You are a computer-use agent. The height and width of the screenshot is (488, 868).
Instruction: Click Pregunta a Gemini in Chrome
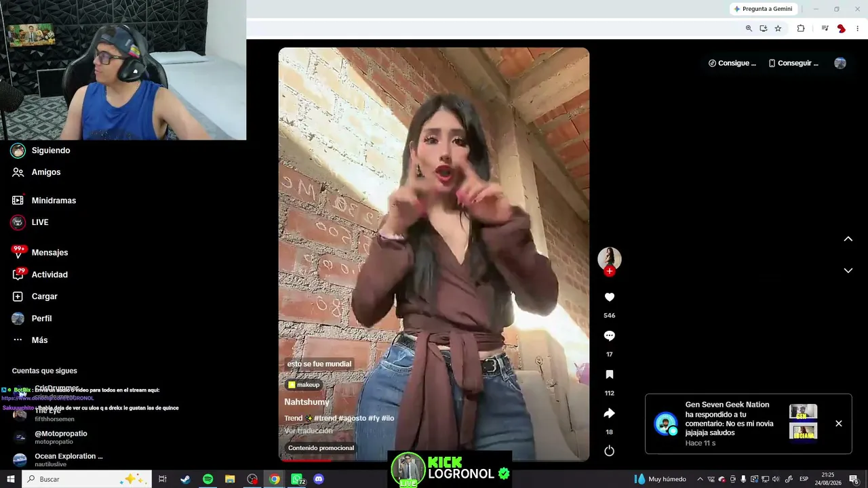[763, 9]
